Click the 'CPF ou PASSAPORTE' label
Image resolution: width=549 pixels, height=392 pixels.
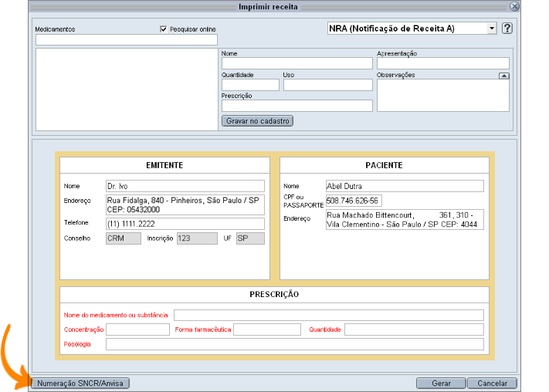tap(303, 201)
